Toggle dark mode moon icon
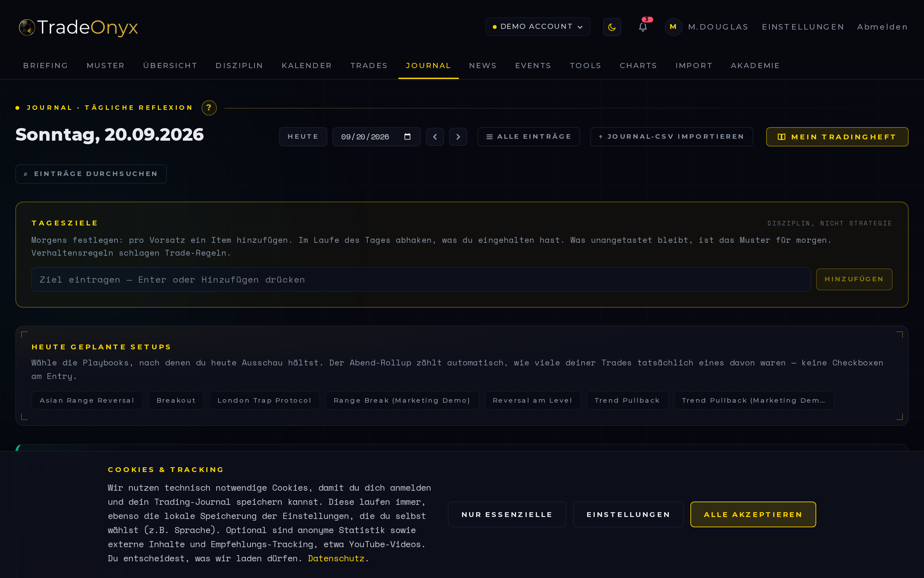This screenshot has height=578, width=924. (x=612, y=27)
